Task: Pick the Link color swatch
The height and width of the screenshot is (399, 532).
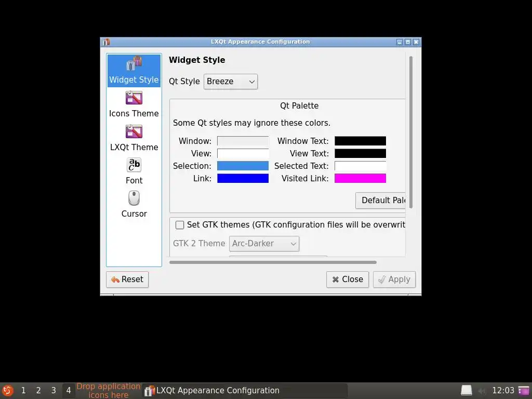Action: point(243,179)
